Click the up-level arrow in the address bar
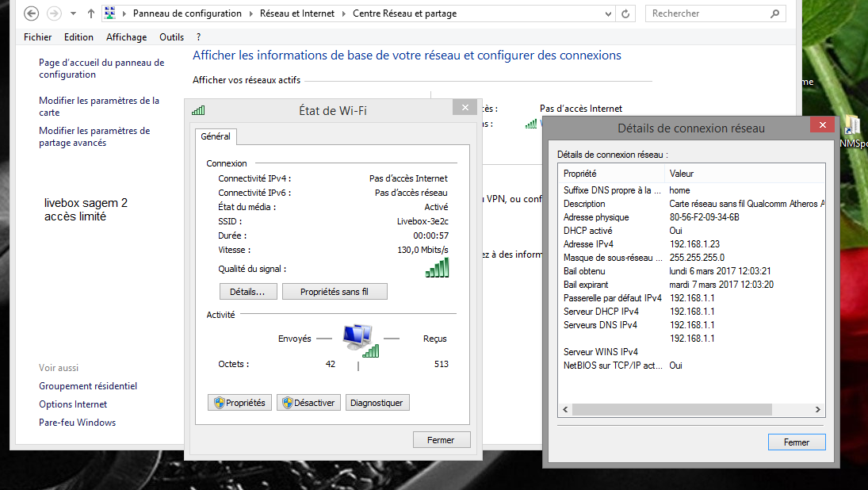The image size is (868, 490). (91, 13)
